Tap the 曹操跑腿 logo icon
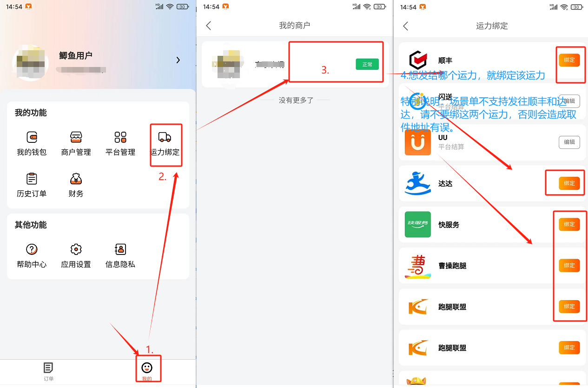588x388 pixels. point(418,266)
